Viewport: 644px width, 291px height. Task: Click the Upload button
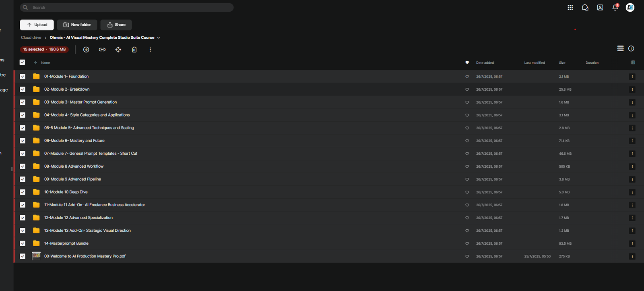pyautogui.click(x=37, y=25)
